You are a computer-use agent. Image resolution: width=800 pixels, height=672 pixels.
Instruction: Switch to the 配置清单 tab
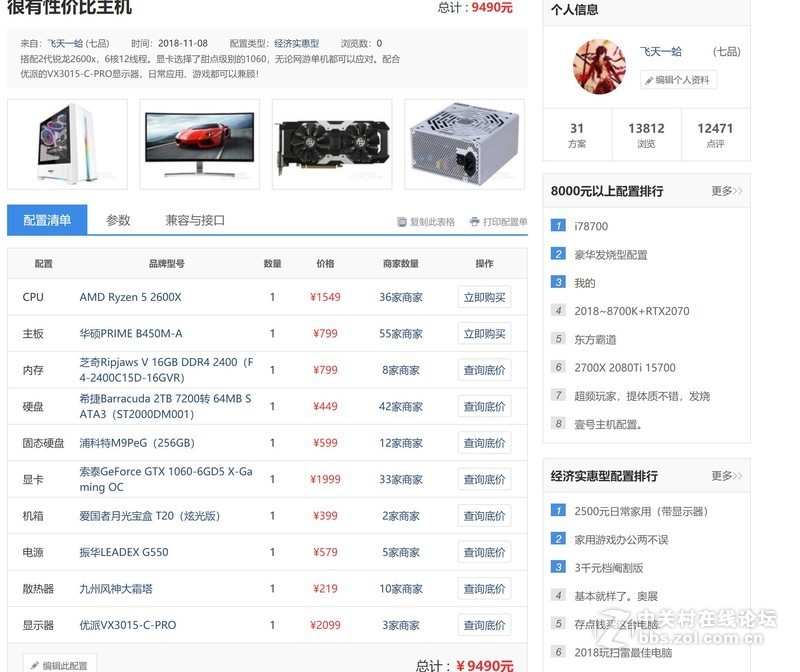(47, 220)
